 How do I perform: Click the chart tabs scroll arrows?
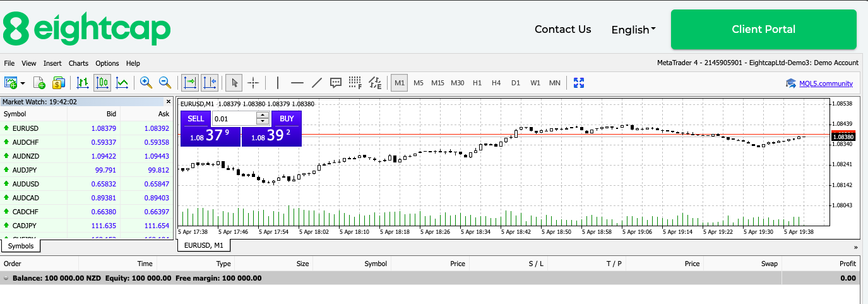[x=856, y=247]
